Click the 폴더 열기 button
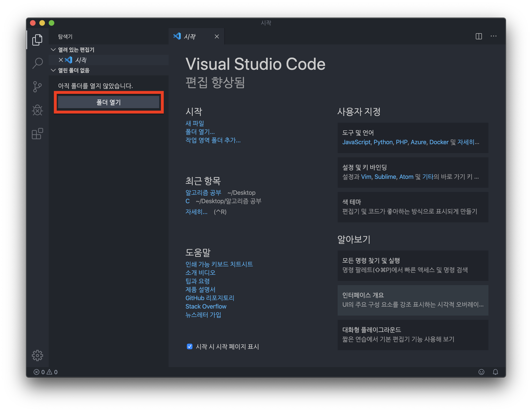The image size is (532, 412). [109, 102]
